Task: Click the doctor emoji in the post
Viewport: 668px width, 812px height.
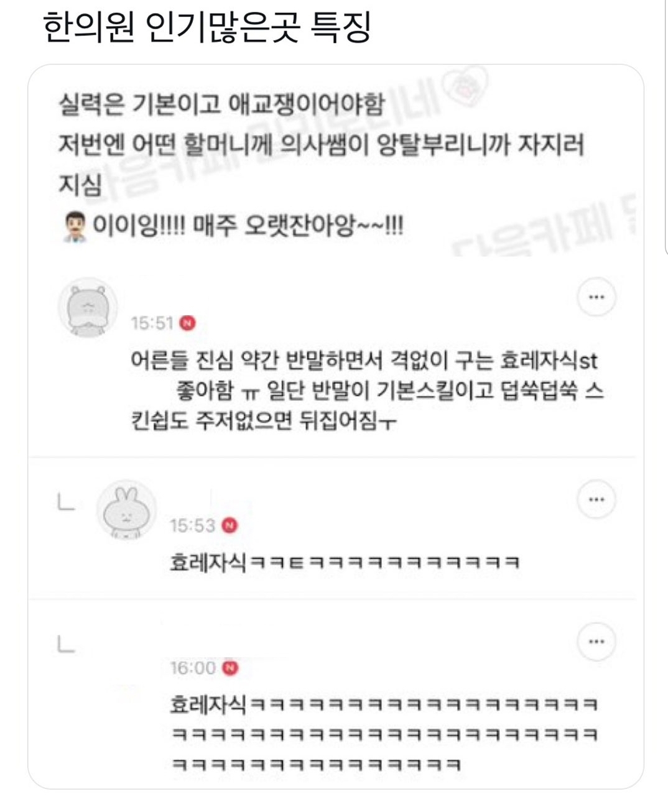Action: [75, 226]
